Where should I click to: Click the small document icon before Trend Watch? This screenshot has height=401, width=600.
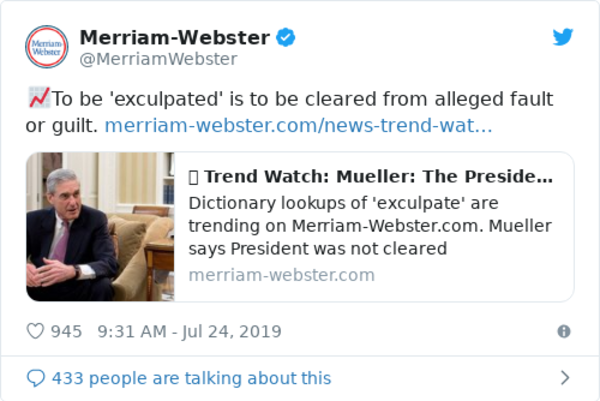[x=194, y=177]
